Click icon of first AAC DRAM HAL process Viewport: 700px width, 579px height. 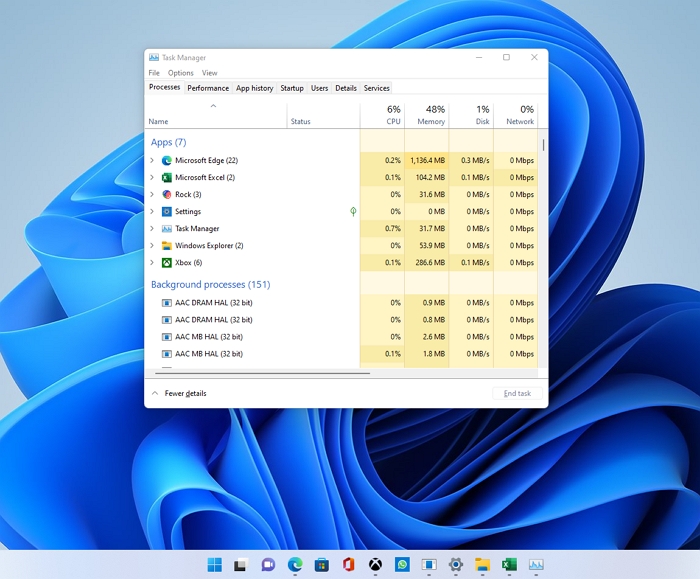click(167, 303)
